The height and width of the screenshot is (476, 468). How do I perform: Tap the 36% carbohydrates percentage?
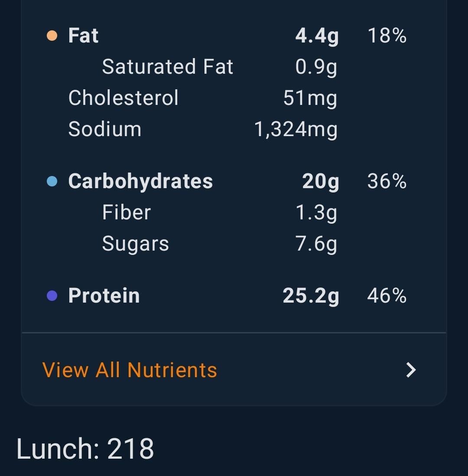[x=387, y=181]
